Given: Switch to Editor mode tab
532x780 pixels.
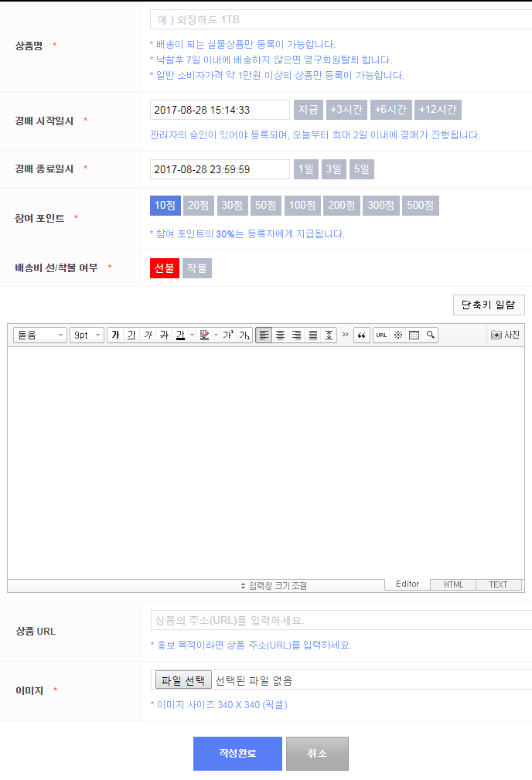Looking at the screenshot, I should (408, 584).
